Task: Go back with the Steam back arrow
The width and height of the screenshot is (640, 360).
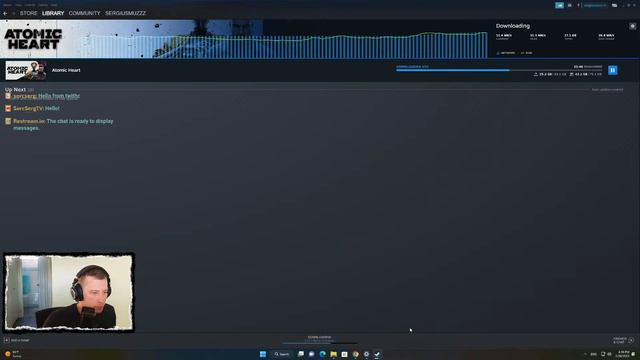Action: click(x=5, y=13)
